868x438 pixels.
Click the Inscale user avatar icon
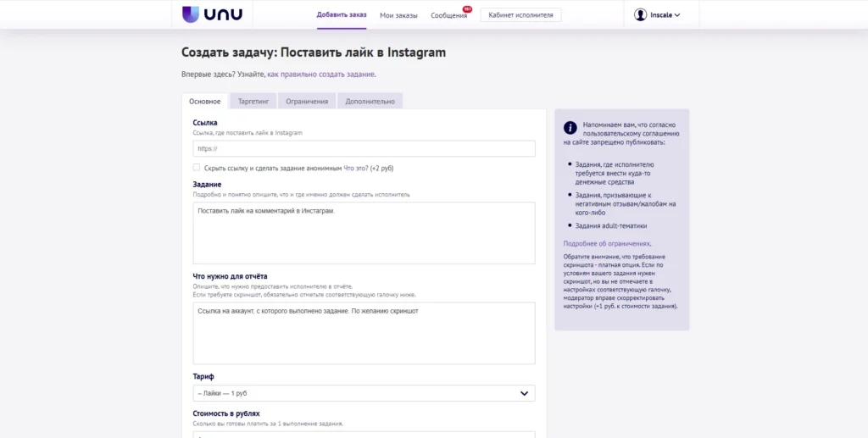[x=641, y=15]
